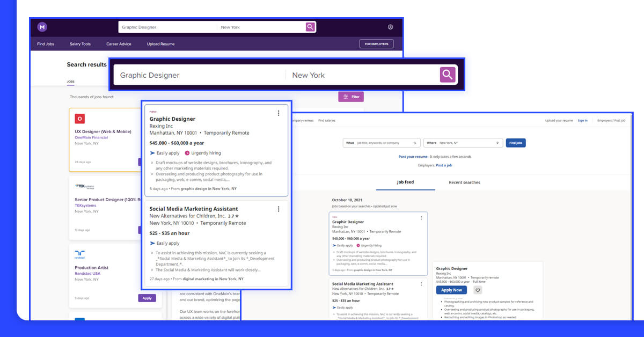
Task: Click the blue Apply Now button
Action: click(452, 290)
